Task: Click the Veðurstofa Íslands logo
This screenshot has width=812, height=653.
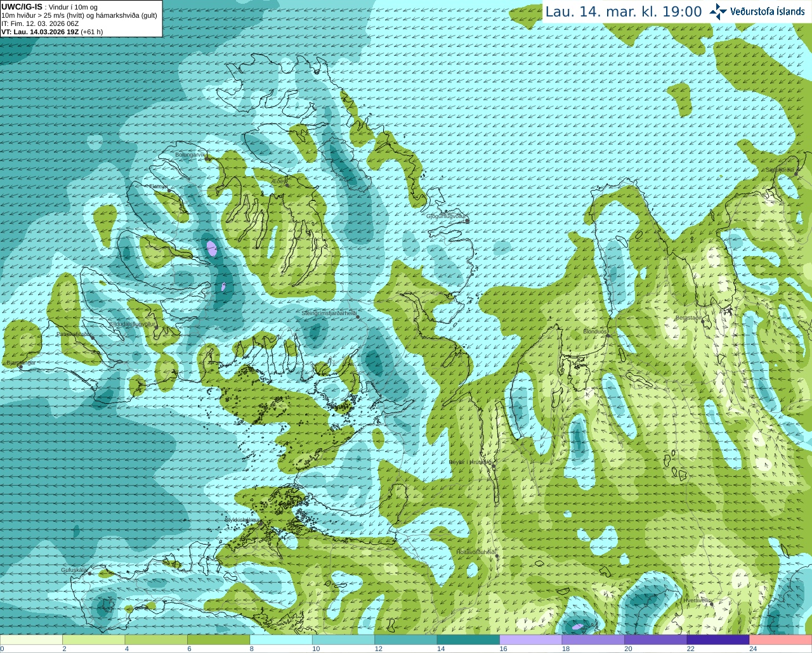Action: pos(757,11)
